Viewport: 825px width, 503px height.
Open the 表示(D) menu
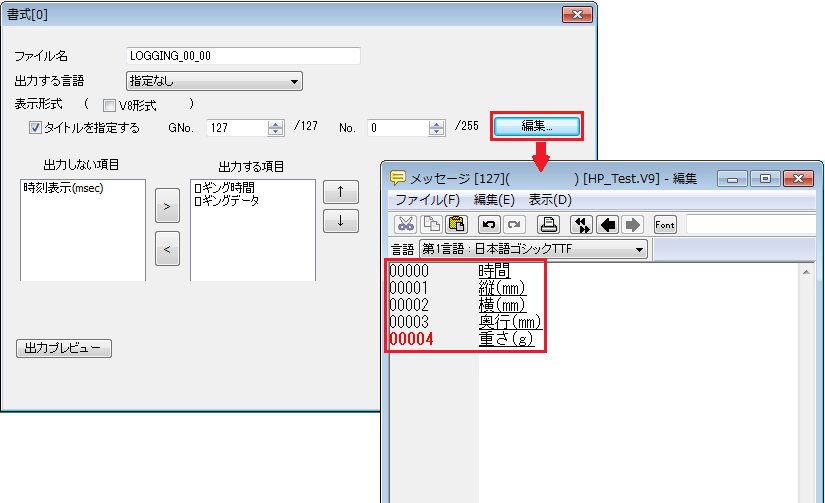point(549,200)
